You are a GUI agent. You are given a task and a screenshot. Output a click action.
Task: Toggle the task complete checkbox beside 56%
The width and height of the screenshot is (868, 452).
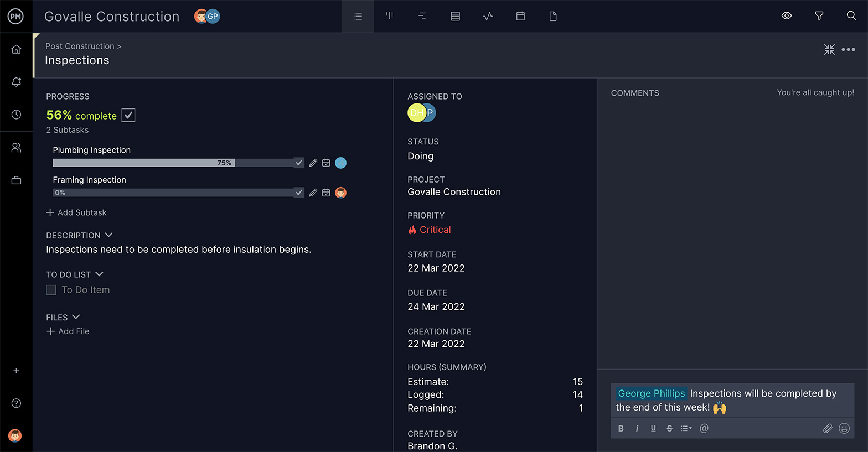128,115
